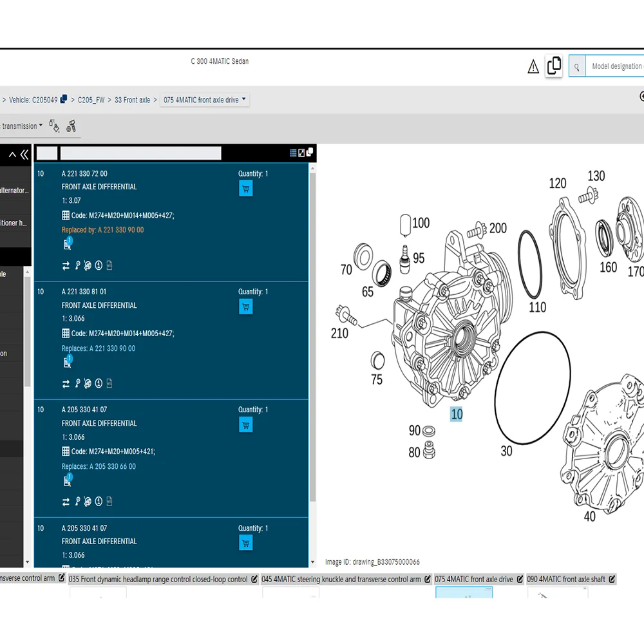The height and width of the screenshot is (644, 644).
Task: Click key icon for A 221 330 72 00
Action: point(77,266)
